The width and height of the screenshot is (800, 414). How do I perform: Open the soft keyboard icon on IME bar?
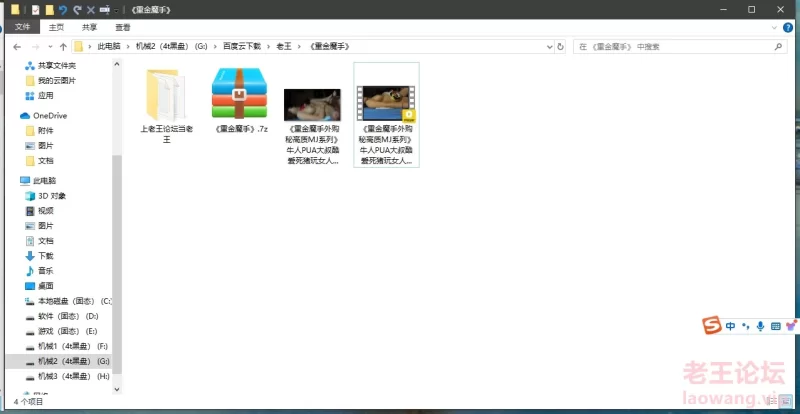coord(776,326)
